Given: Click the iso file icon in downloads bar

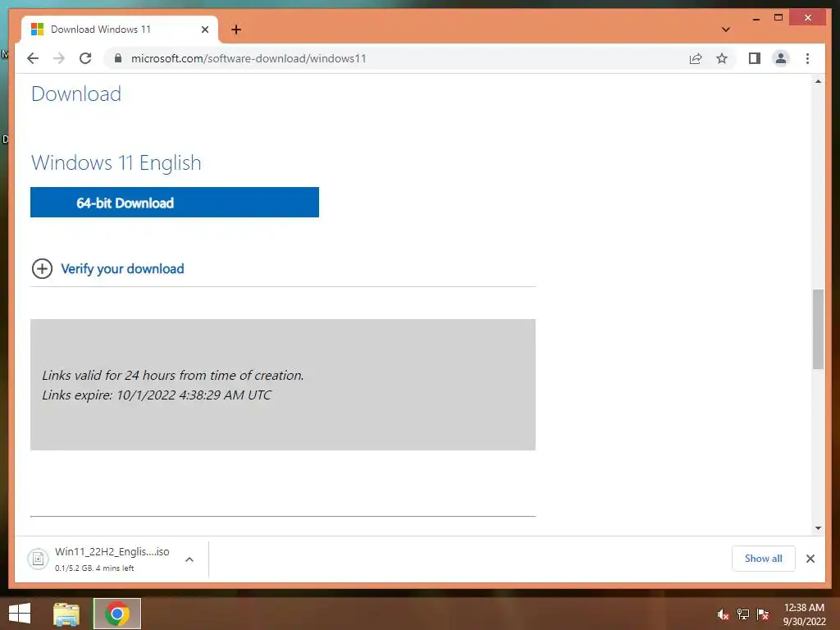Looking at the screenshot, I should 38,559.
